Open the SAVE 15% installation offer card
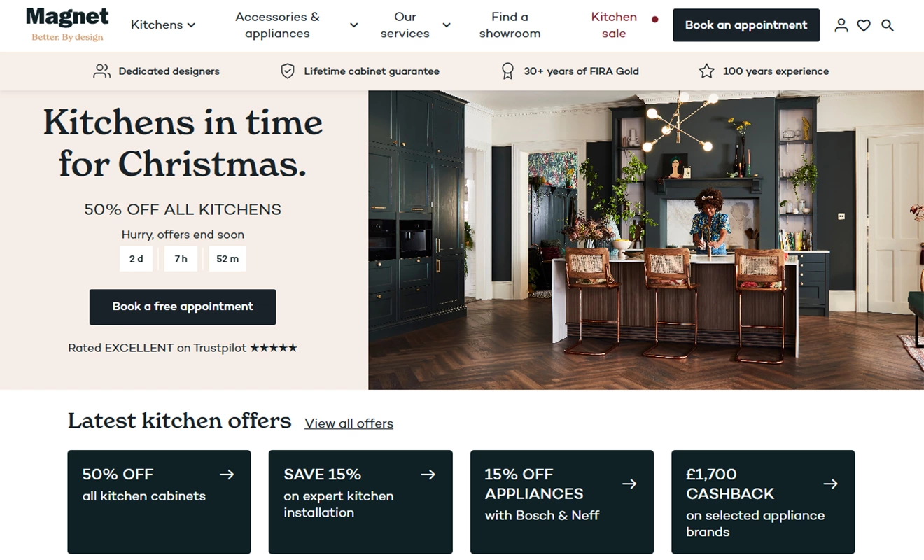The width and height of the screenshot is (924, 560). click(360, 502)
